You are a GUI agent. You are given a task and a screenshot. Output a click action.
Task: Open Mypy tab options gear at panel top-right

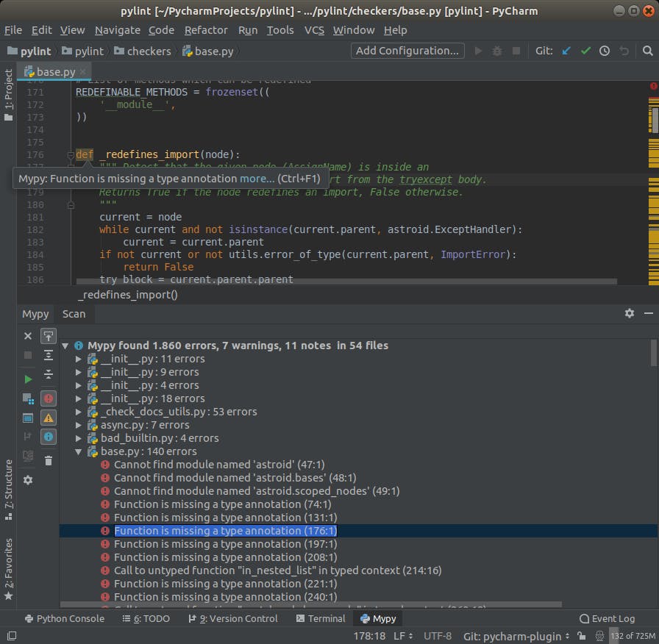coord(630,314)
